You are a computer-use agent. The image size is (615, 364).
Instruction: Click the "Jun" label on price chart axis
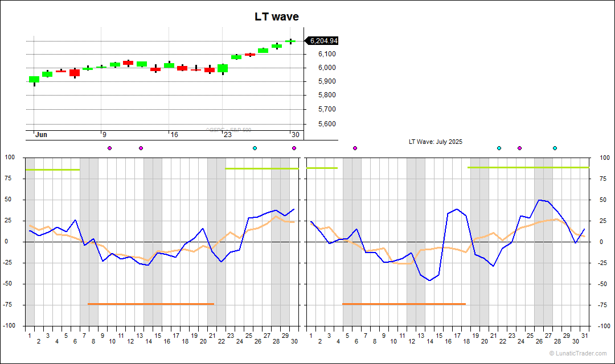(41, 135)
